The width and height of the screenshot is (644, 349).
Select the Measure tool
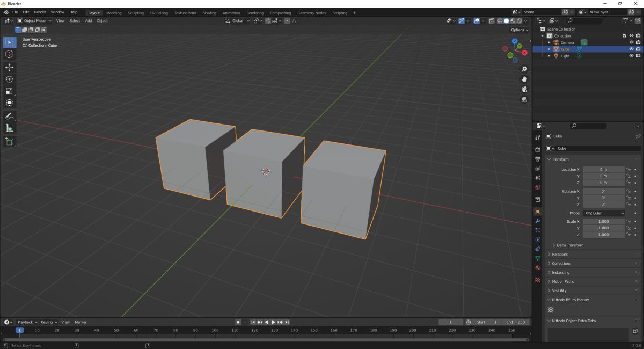(9, 128)
